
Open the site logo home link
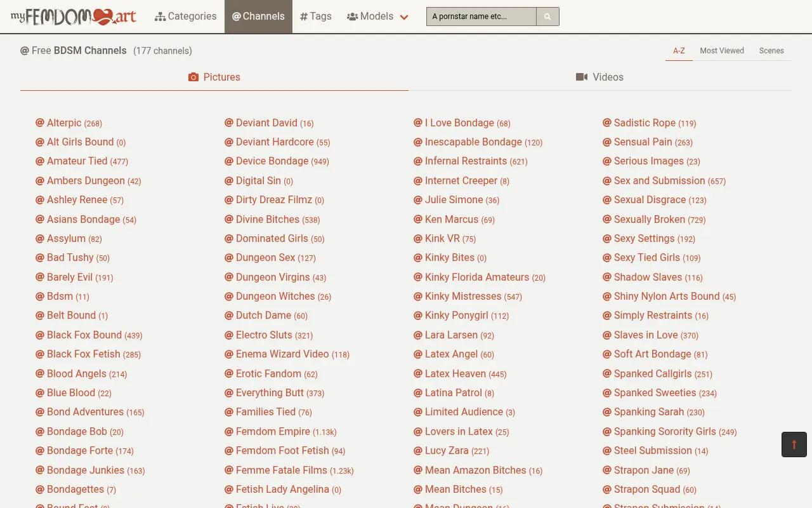click(x=74, y=17)
